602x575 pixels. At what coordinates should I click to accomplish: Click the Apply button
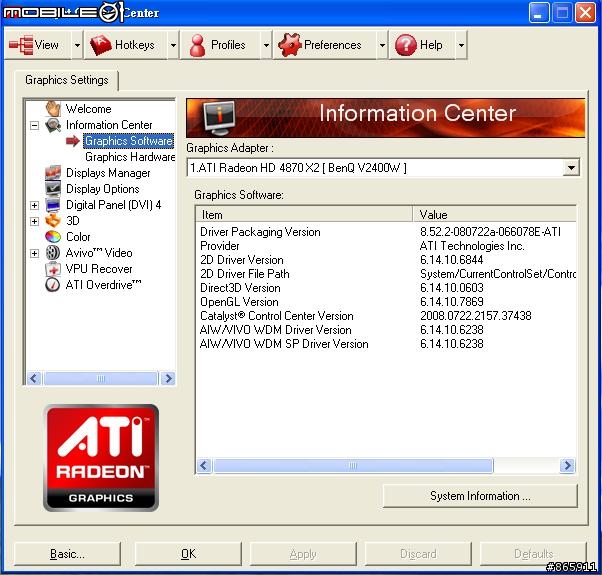tap(303, 554)
